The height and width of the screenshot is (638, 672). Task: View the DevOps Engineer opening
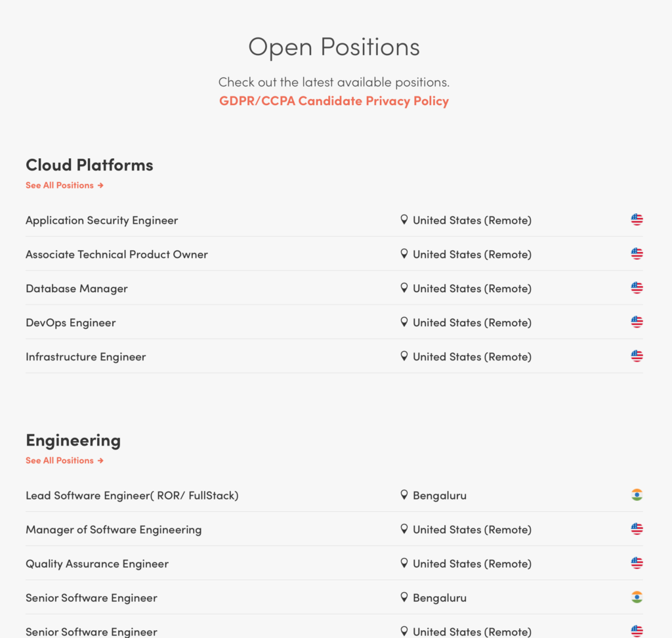click(x=71, y=323)
